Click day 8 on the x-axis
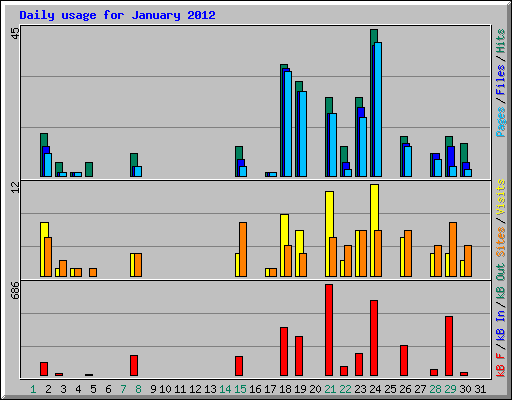Image resolution: width=512 pixels, height=400 pixels. [138, 389]
